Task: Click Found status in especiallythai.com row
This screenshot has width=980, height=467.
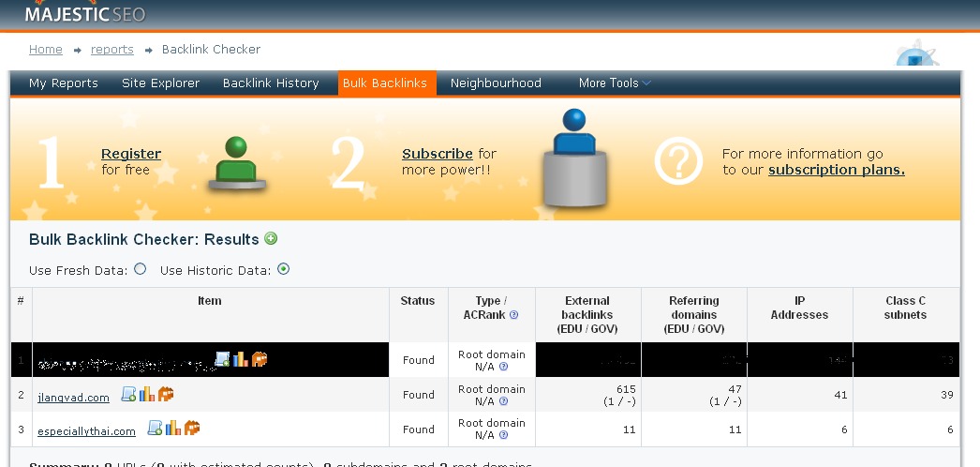Action: coord(418,429)
